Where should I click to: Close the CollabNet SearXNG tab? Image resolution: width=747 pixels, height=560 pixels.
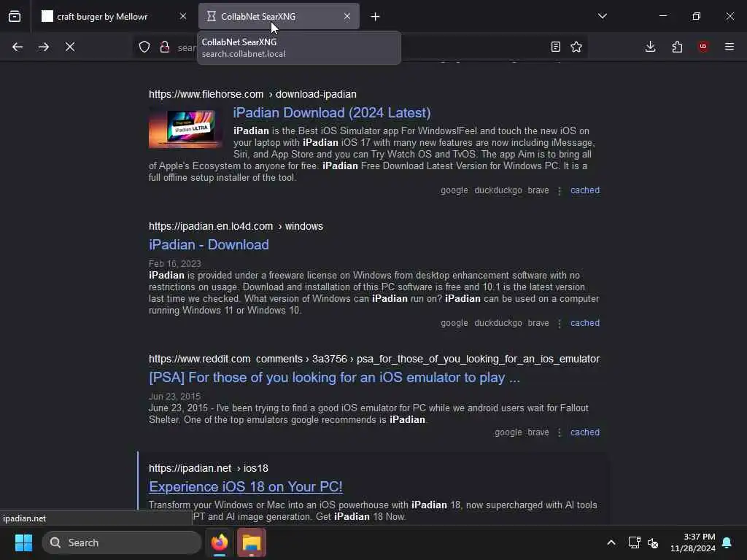click(x=347, y=16)
